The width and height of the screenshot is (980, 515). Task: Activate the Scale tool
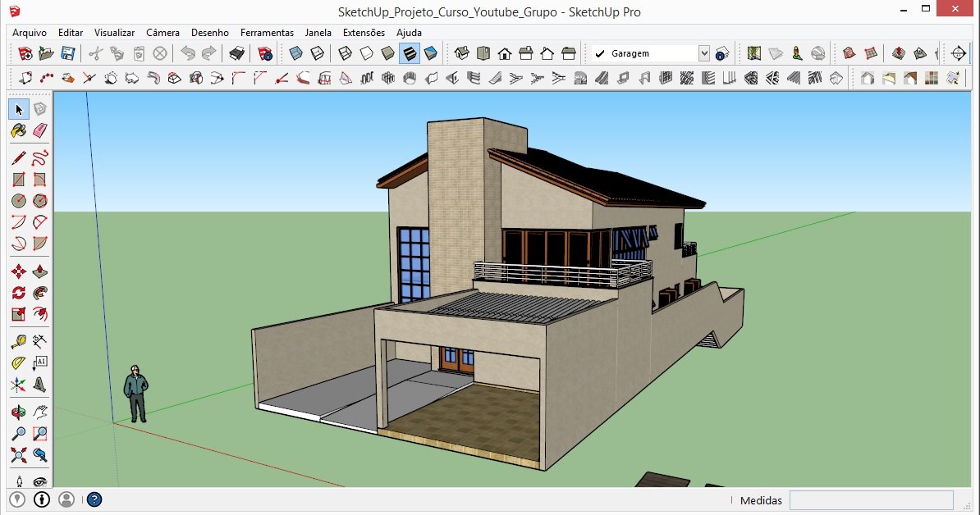[19, 314]
